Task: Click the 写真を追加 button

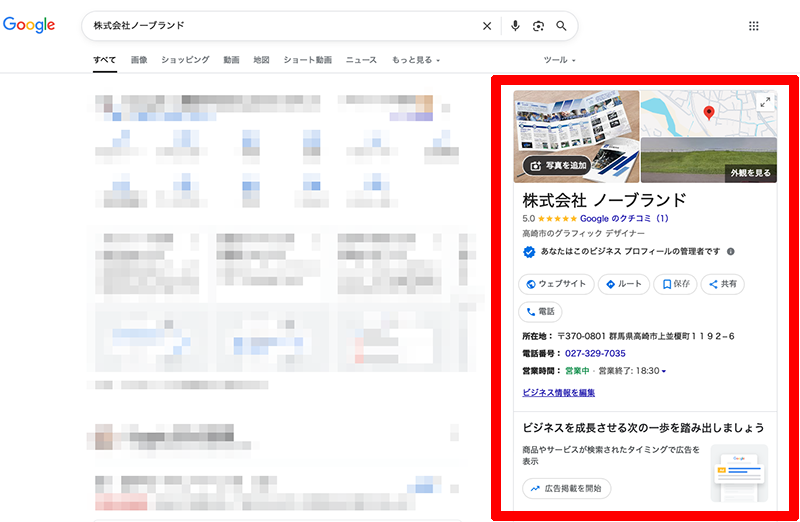Action: click(x=558, y=165)
